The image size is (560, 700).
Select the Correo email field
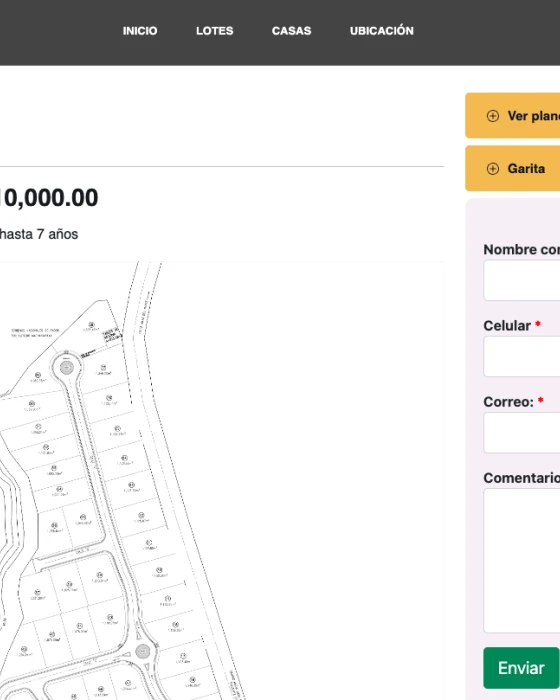[522, 433]
